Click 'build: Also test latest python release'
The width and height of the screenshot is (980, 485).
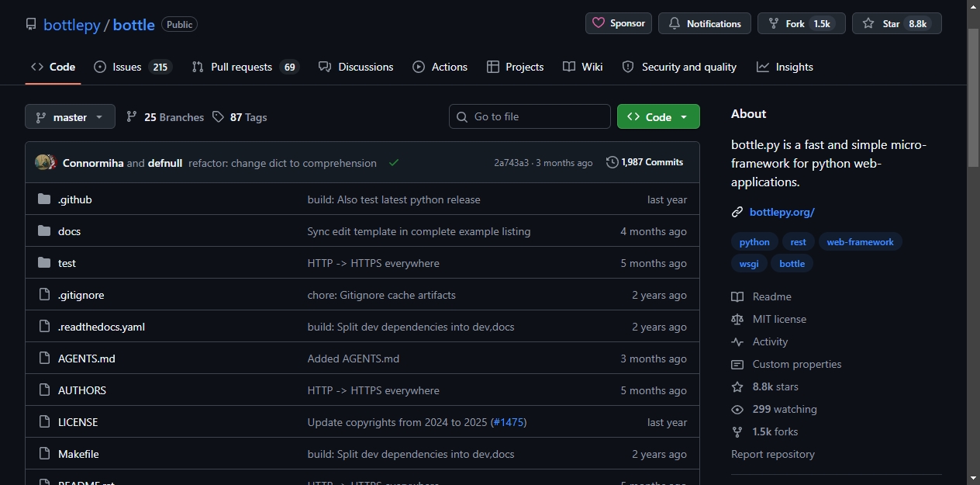coord(394,199)
